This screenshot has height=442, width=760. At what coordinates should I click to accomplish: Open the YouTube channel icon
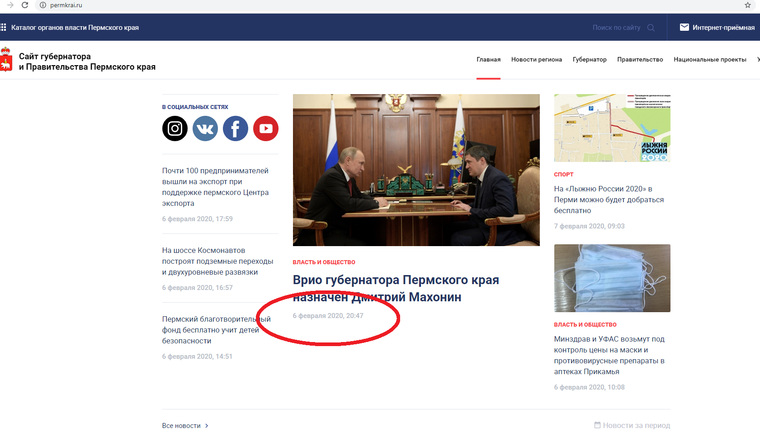266,128
